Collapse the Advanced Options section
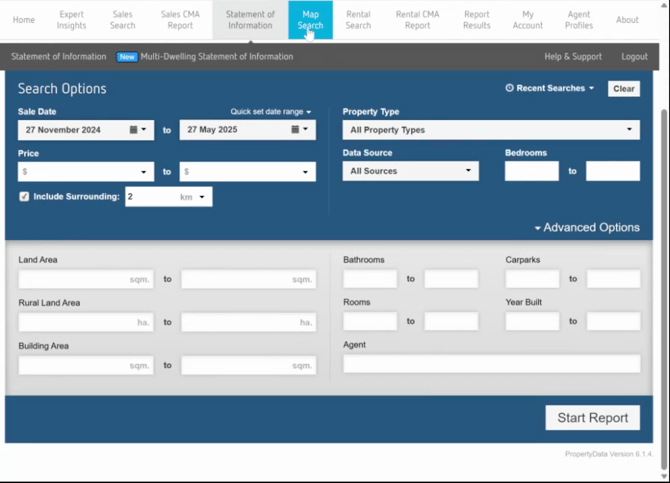 pos(586,227)
